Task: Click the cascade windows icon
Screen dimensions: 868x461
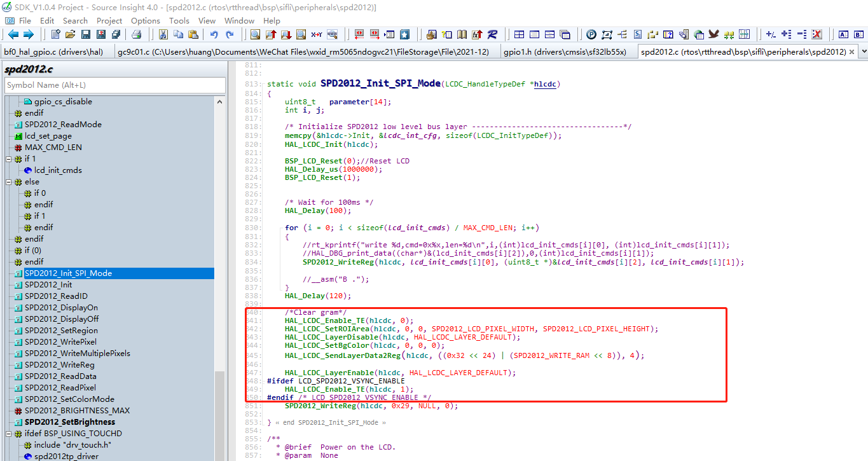Action: click(x=565, y=34)
